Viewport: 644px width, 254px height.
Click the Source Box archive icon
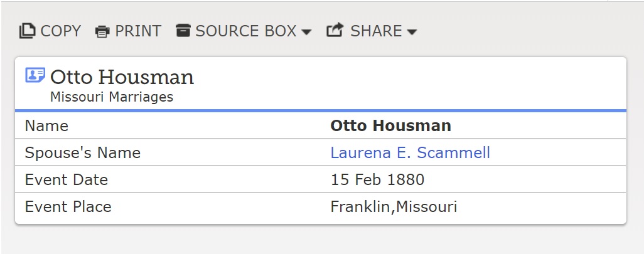(x=183, y=30)
